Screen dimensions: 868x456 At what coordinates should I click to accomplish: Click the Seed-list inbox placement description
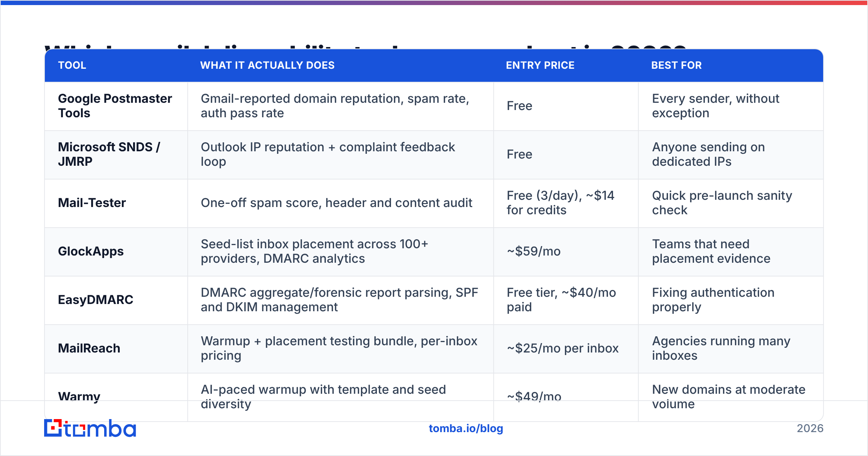pyautogui.click(x=314, y=251)
